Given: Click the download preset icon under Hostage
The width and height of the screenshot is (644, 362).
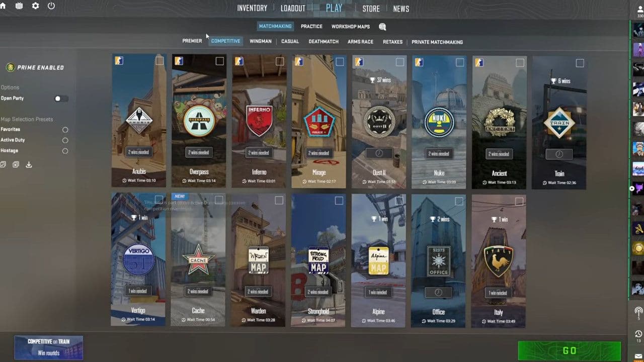Looking at the screenshot, I should tap(29, 164).
